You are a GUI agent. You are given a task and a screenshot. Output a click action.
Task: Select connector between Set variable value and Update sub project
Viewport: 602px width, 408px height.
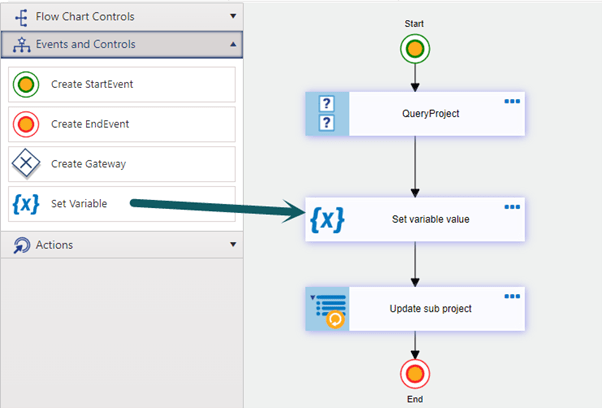pyautogui.click(x=415, y=264)
